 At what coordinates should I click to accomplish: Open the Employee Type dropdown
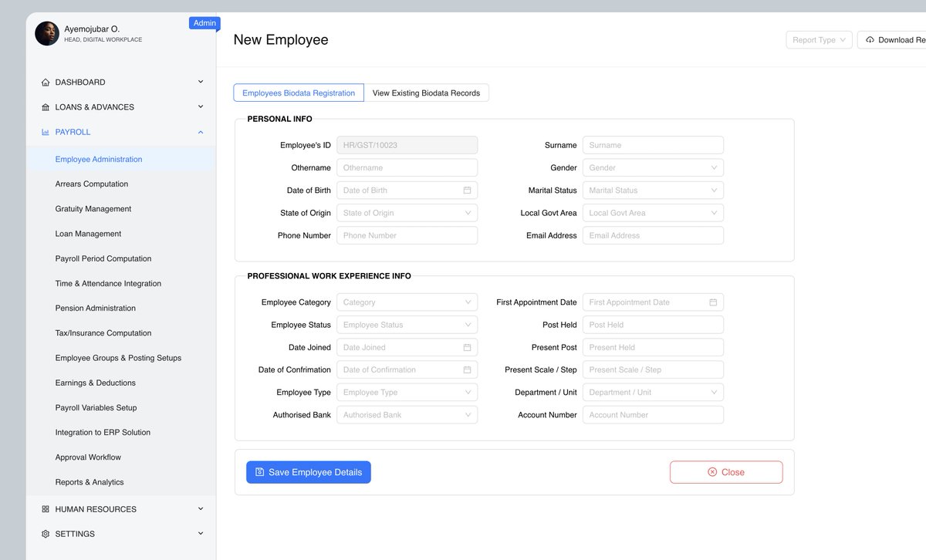pyautogui.click(x=407, y=393)
